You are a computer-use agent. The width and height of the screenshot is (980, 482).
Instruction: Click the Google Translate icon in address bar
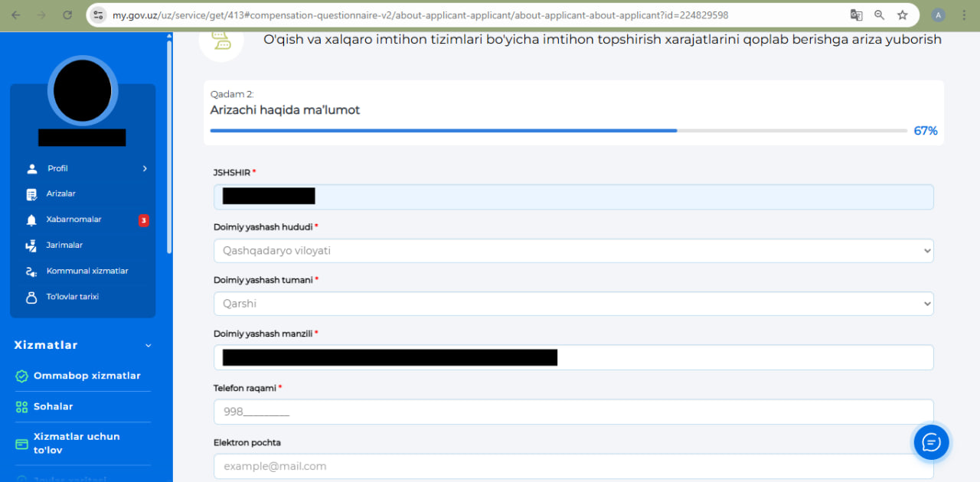tap(856, 15)
